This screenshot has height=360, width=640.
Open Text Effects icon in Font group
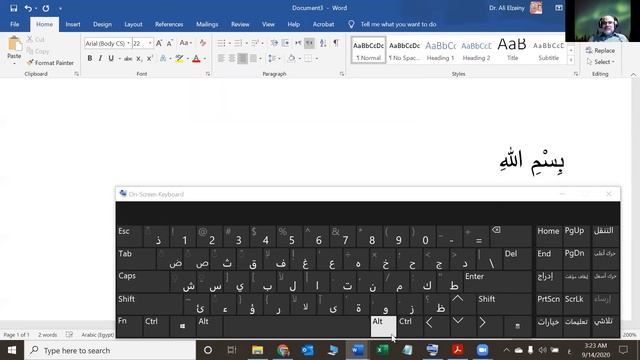[163, 59]
